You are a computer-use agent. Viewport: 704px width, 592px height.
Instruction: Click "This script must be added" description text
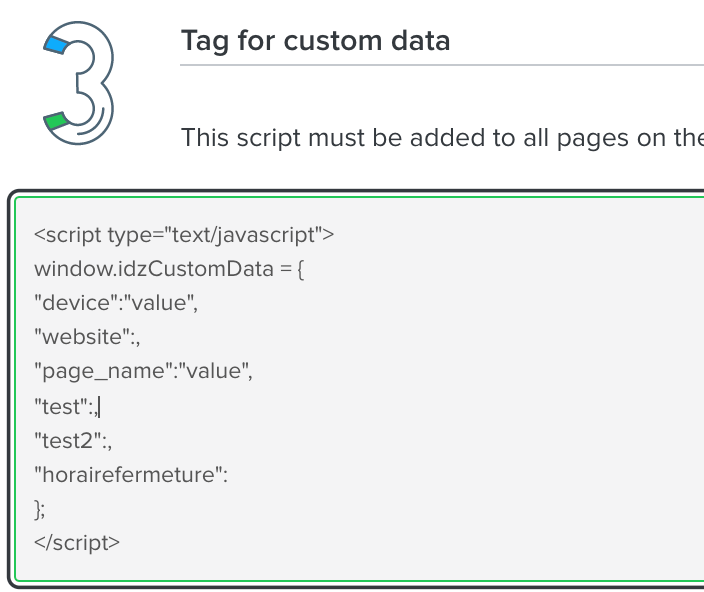(x=442, y=138)
